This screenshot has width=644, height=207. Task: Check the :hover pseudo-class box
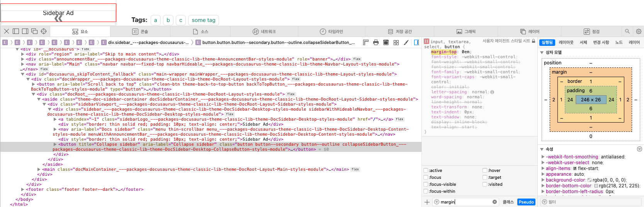click(x=484, y=170)
